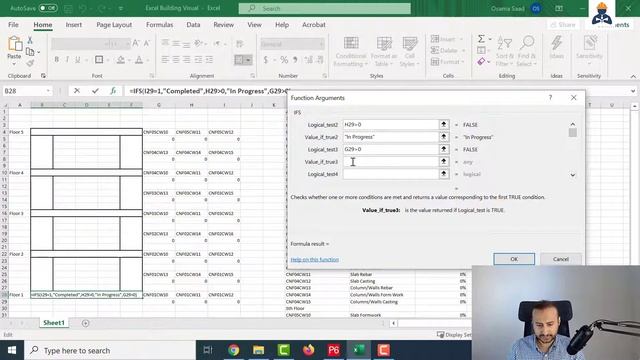Image resolution: width=640 pixels, height=360 pixels.
Task: Click the Windows Start button
Action: (12, 350)
